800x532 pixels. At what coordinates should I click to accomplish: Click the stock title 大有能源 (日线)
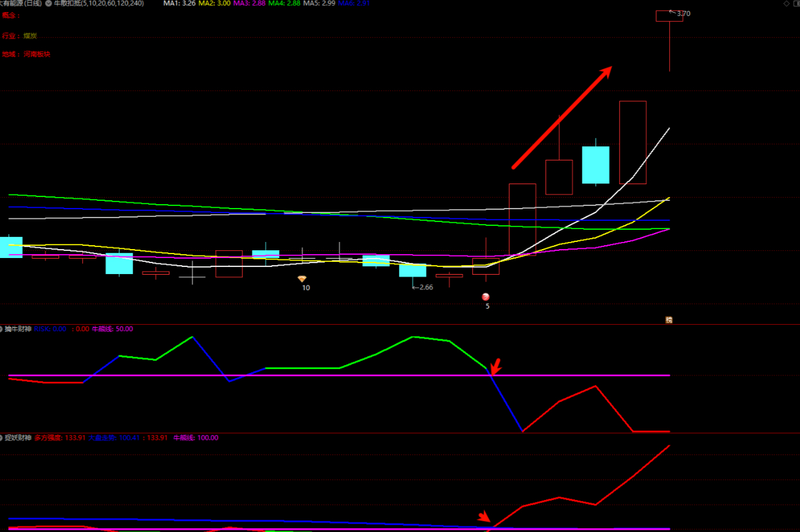[x=21, y=3]
